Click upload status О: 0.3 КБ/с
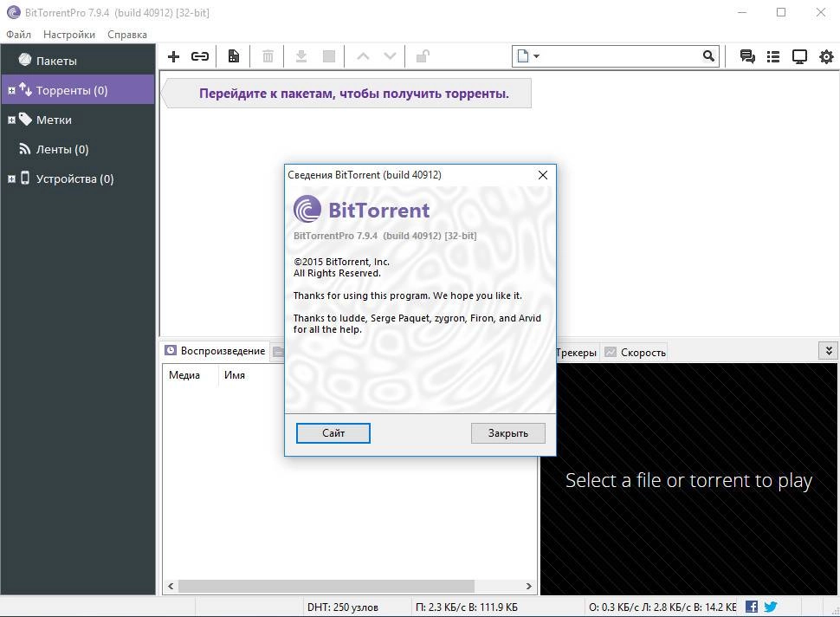Screen dimensions: 840x617 pos(662,607)
